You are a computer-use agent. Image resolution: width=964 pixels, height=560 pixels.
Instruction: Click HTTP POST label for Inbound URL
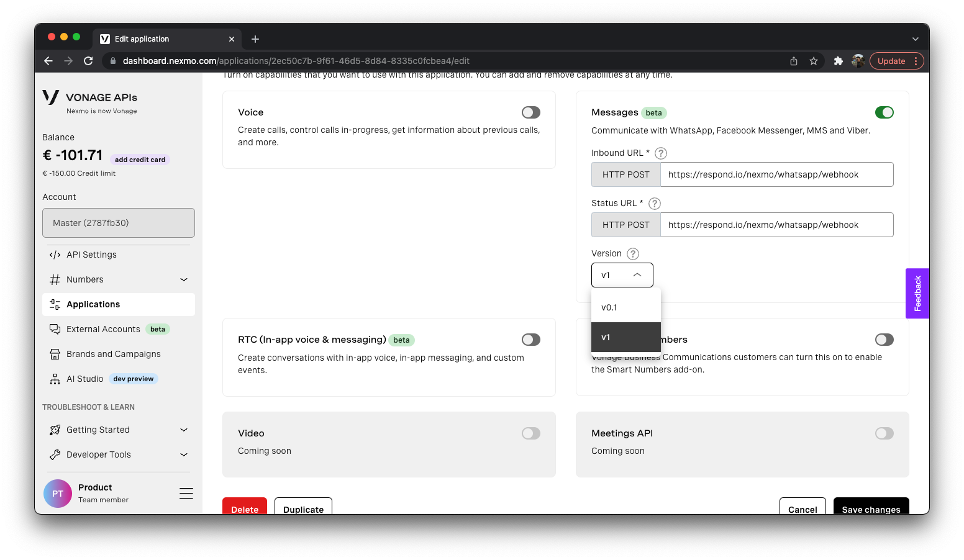[x=625, y=174]
